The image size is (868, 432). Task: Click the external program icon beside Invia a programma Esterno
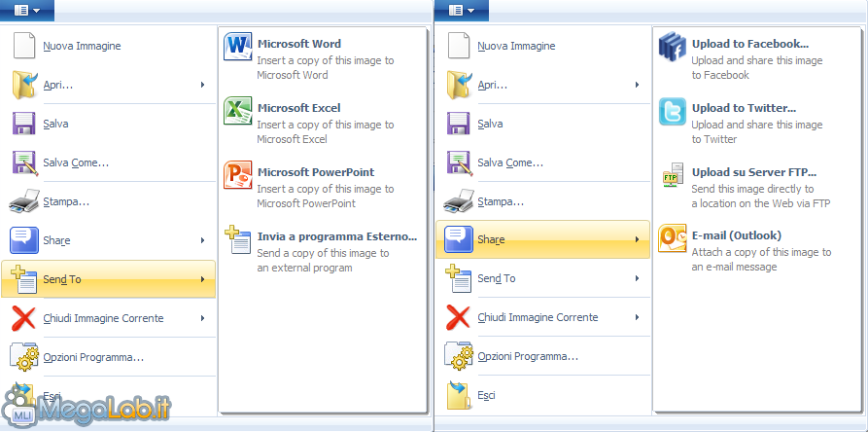(238, 239)
